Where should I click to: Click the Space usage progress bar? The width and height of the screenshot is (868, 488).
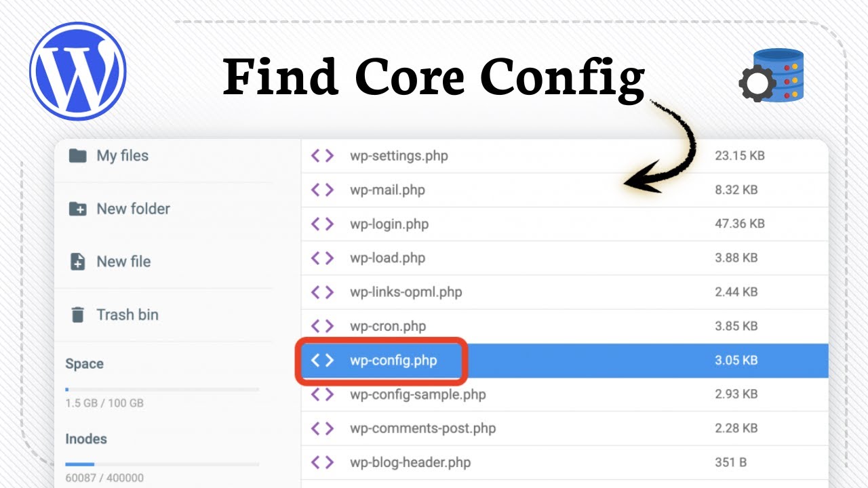coord(162,390)
